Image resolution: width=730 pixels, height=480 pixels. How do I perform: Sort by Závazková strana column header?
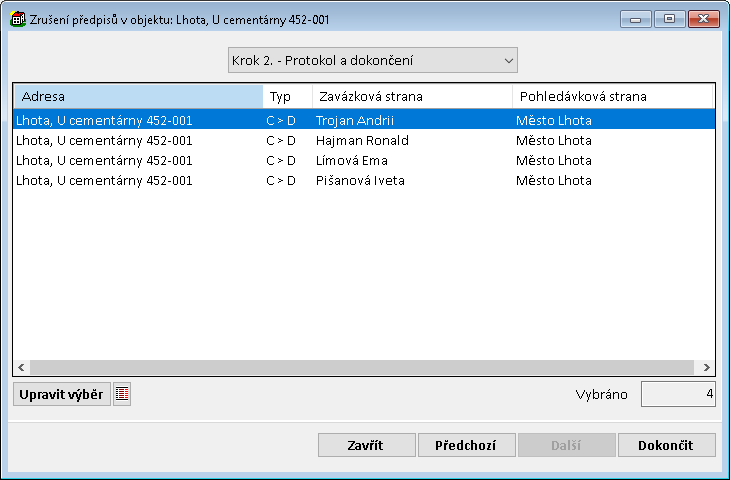point(411,96)
